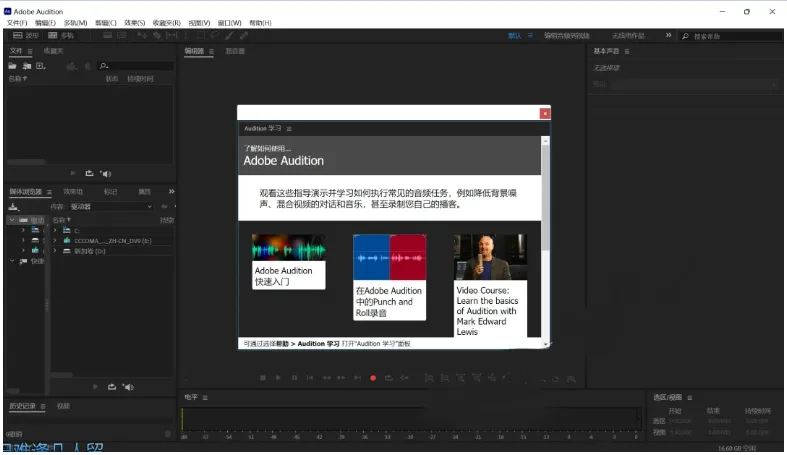This screenshot has height=455, width=787.
Task: Open Punch and Roll录音 tutorial
Action: click(x=389, y=277)
